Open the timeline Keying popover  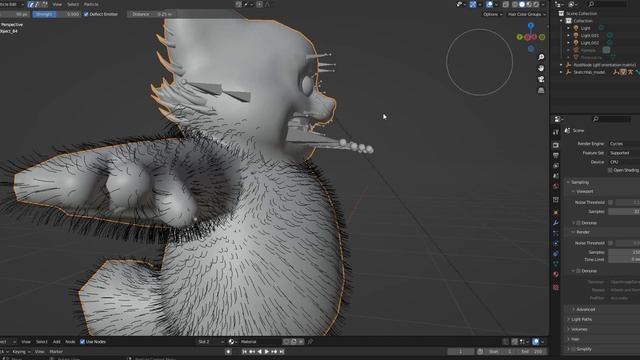(x=21, y=351)
